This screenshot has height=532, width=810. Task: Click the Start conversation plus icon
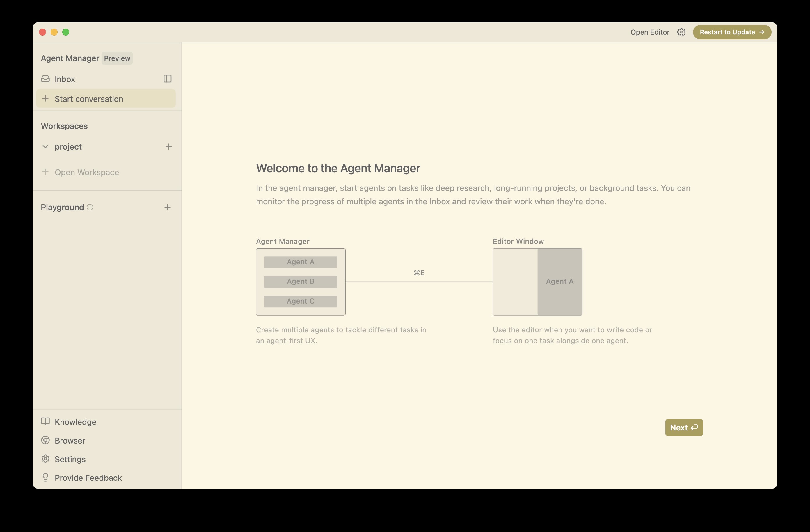[45, 99]
